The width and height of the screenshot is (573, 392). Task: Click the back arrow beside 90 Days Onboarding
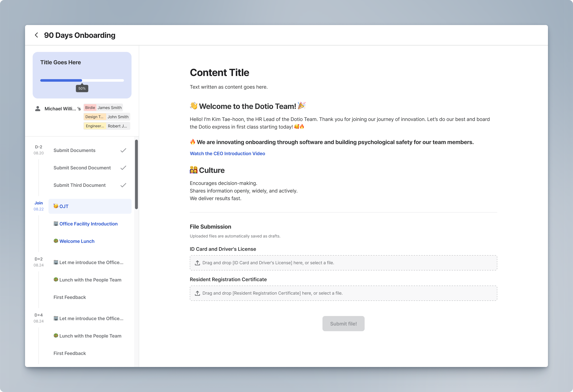click(x=36, y=35)
